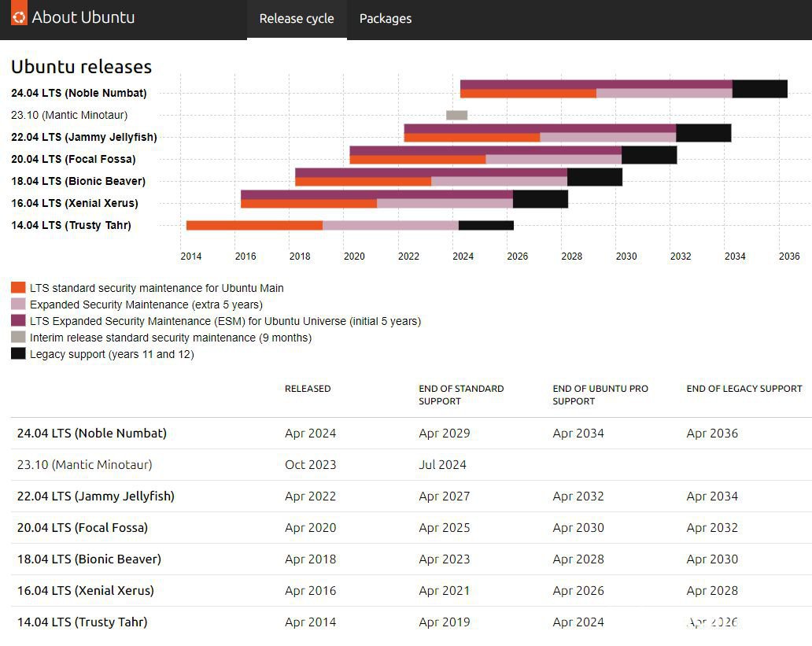The width and height of the screenshot is (812, 646).
Task: Click the 22.04 LTS (Jammy Jellyfish) table row name
Action: click(x=95, y=496)
